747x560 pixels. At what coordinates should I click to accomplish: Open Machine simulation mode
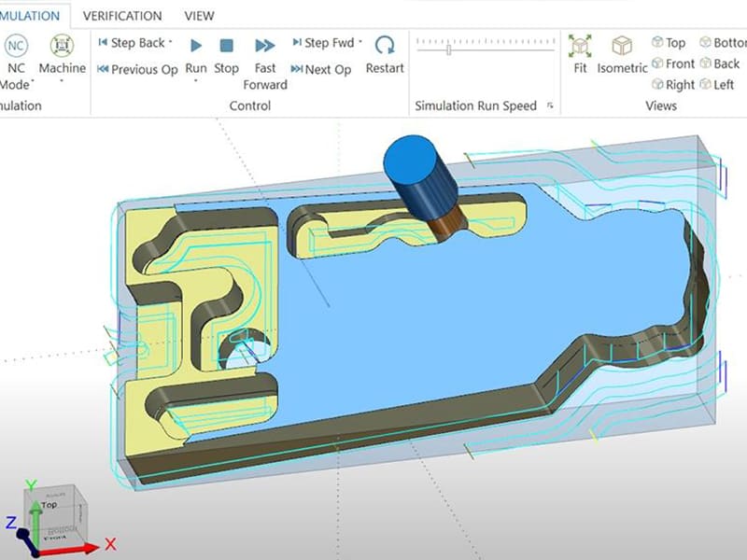tap(62, 55)
